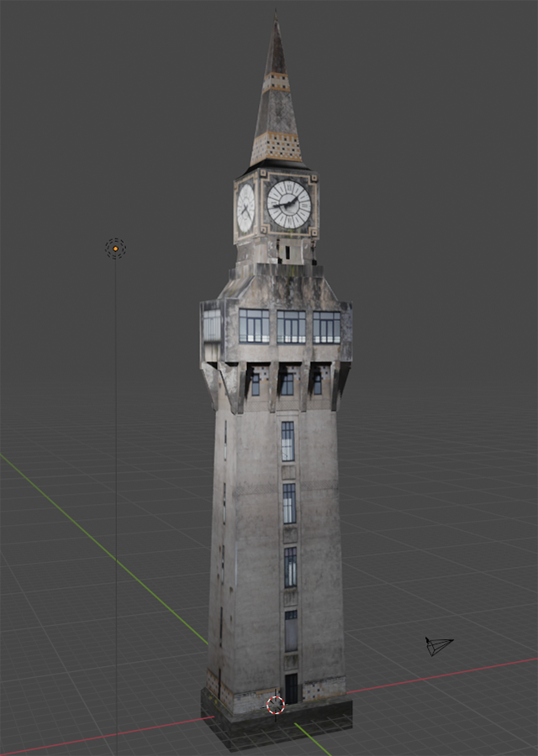The height and width of the screenshot is (756, 538).
Task: Select the camera object in viewport
Action: click(438, 646)
